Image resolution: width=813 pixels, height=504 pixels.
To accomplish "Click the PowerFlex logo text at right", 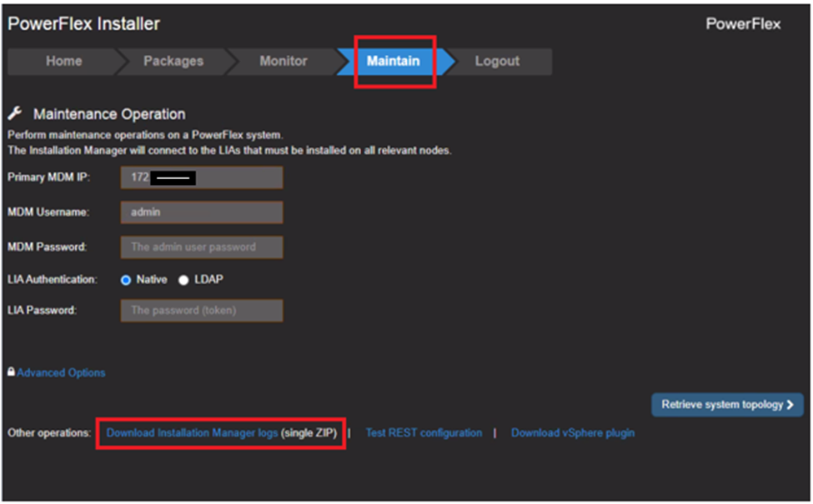I will pyautogui.click(x=743, y=24).
